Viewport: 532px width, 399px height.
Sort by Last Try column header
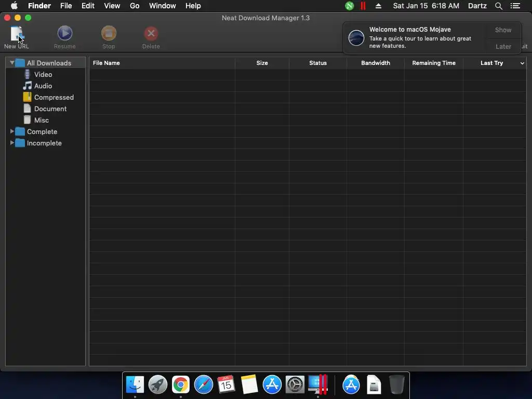click(491, 63)
